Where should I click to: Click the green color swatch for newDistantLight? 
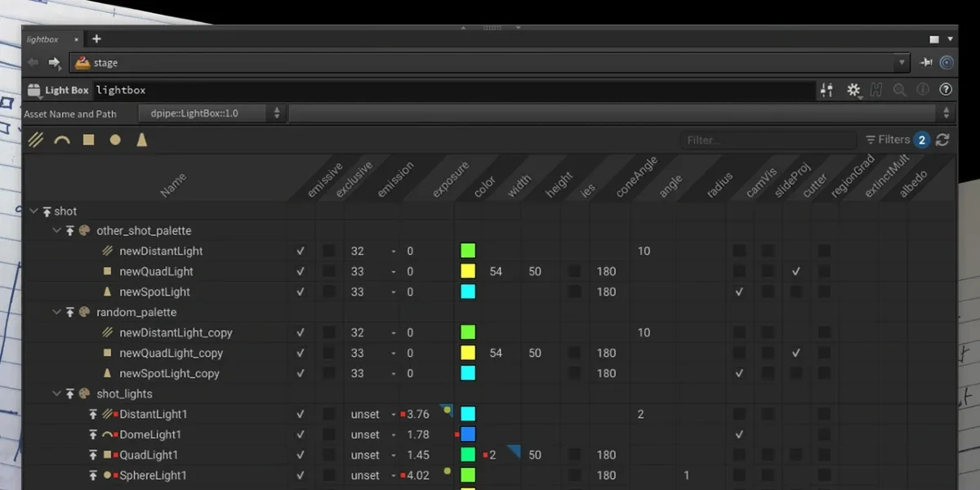(x=467, y=250)
